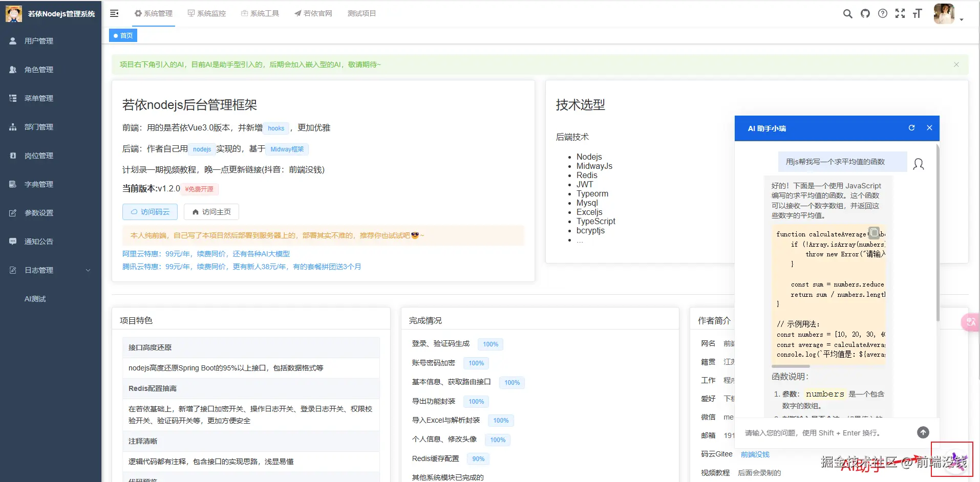Viewport: 980px width, 482px height.
Task: Click the user avatar picture in the header
Action: pos(944,14)
